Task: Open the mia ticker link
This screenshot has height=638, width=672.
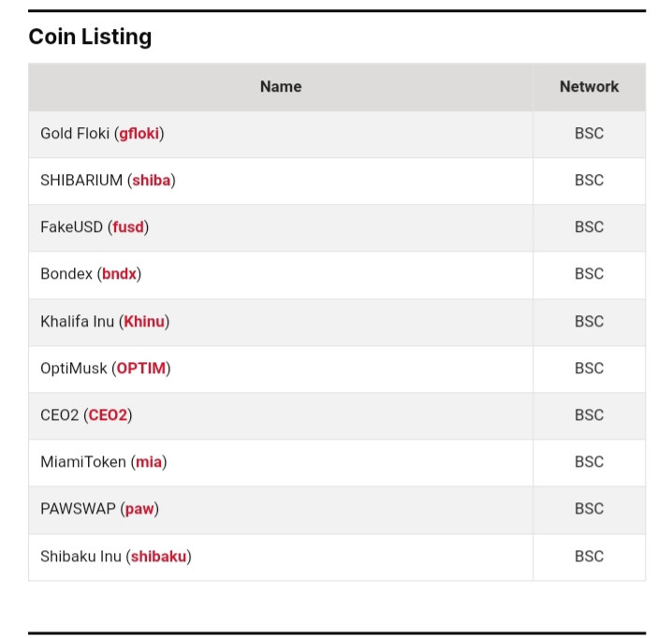Action: [x=149, y=462]
